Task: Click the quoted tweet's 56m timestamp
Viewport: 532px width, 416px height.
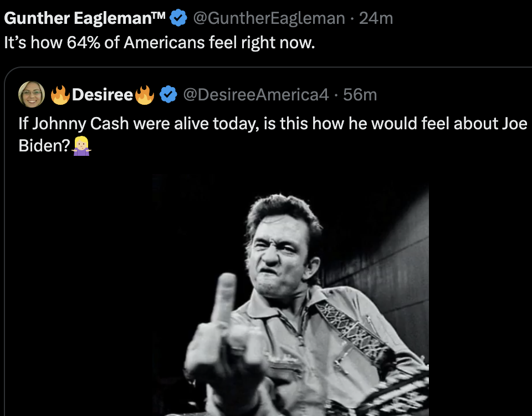Action: tap(360, 95)
